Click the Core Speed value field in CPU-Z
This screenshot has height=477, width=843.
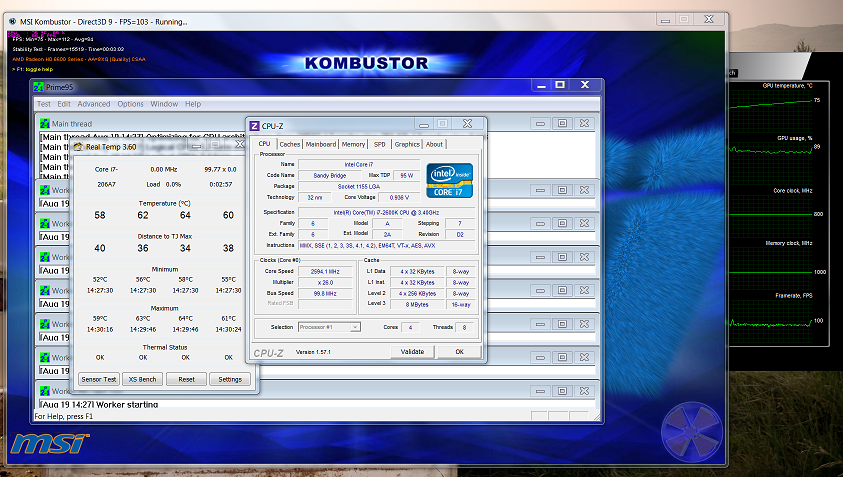325,272
